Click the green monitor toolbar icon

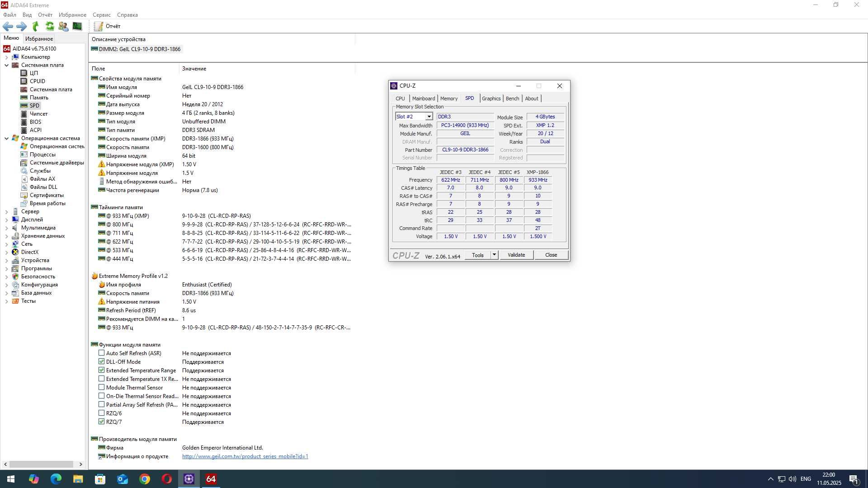(77, 26)
